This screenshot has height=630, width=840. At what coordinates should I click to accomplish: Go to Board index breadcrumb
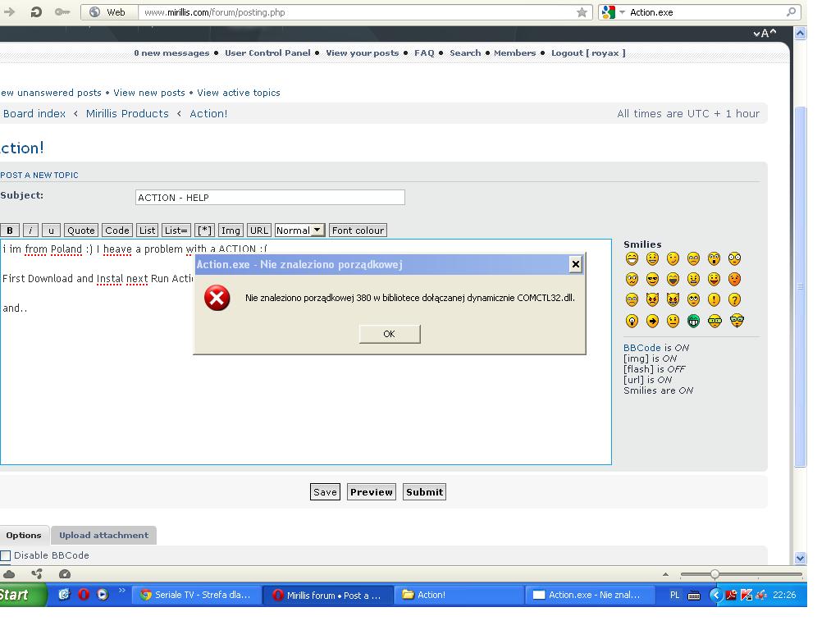tap(34, 113)
